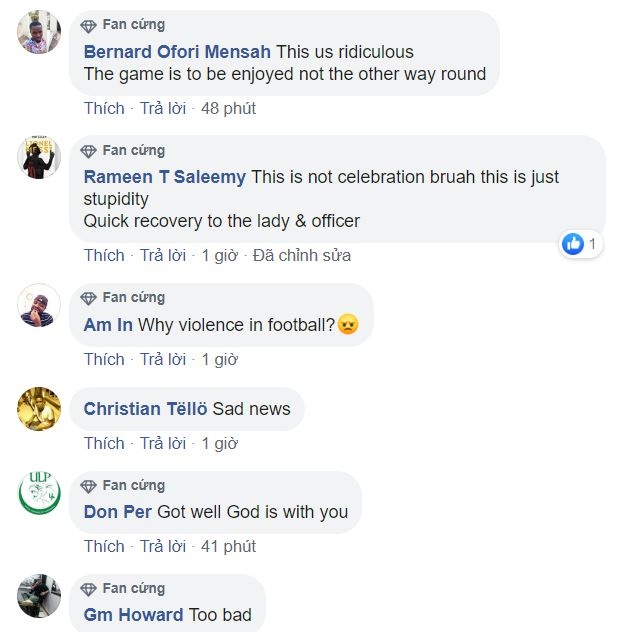The image size is (644, 632).
Task: Reply to Rameen T Saleemy's comment
Action: pos(163,255)
